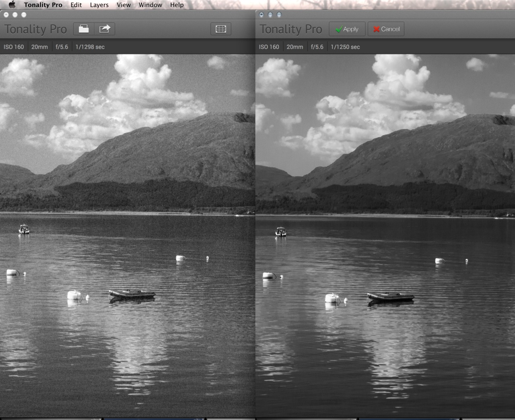This screenshot has width=515, height=420.
Task: Click the dinghy in the right image
Action: tap(391, 297)
